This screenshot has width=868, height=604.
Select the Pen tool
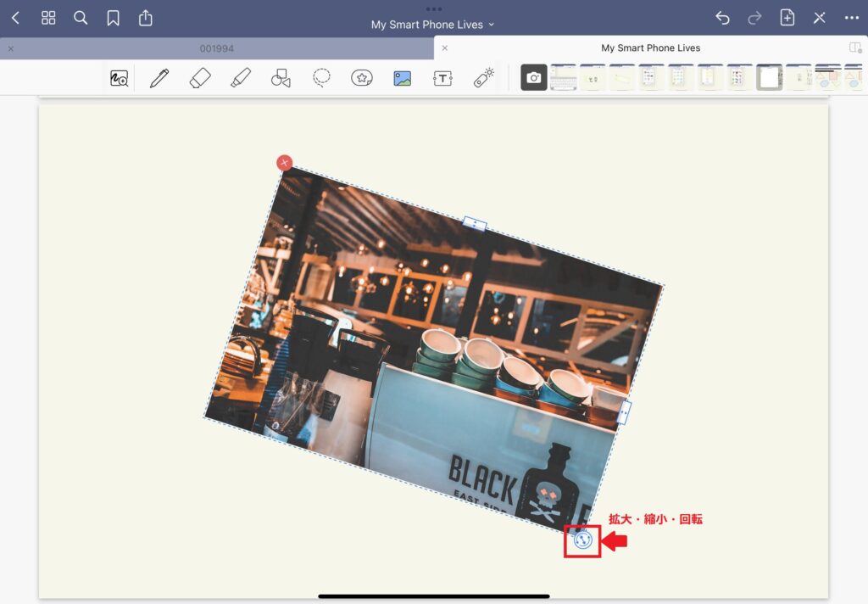tap(159, 78)
